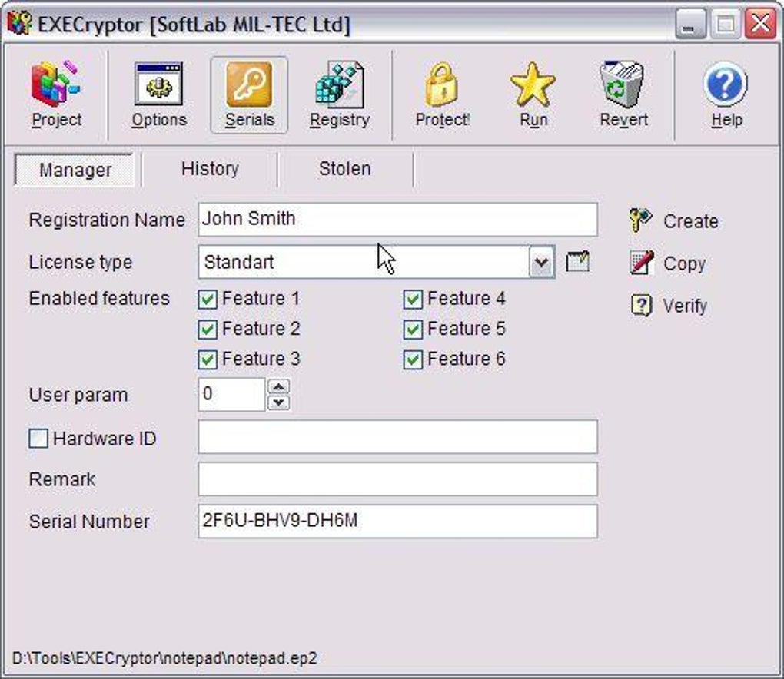Expand the License type dropdown arrow
This screenshot has width=784, height=679.
[542, 262]
